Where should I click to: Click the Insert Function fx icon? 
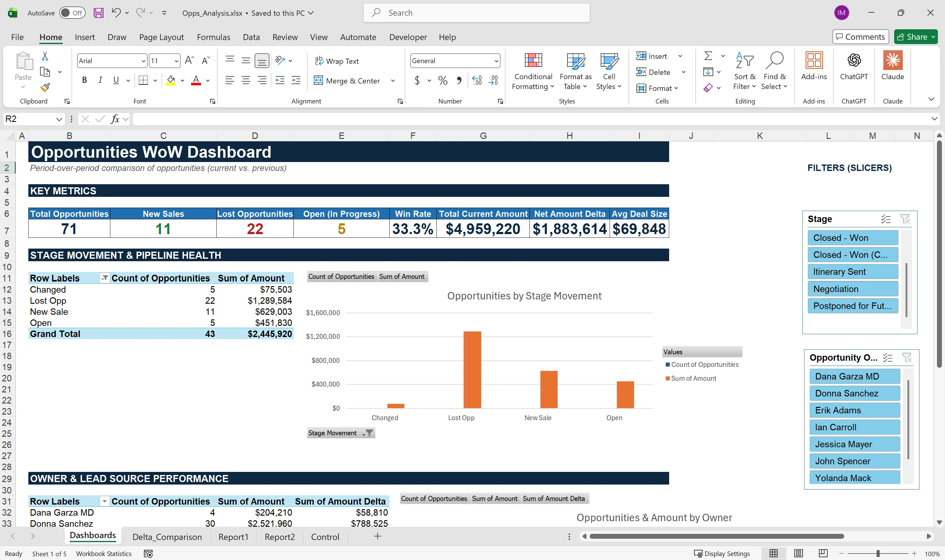pos(115,119)
